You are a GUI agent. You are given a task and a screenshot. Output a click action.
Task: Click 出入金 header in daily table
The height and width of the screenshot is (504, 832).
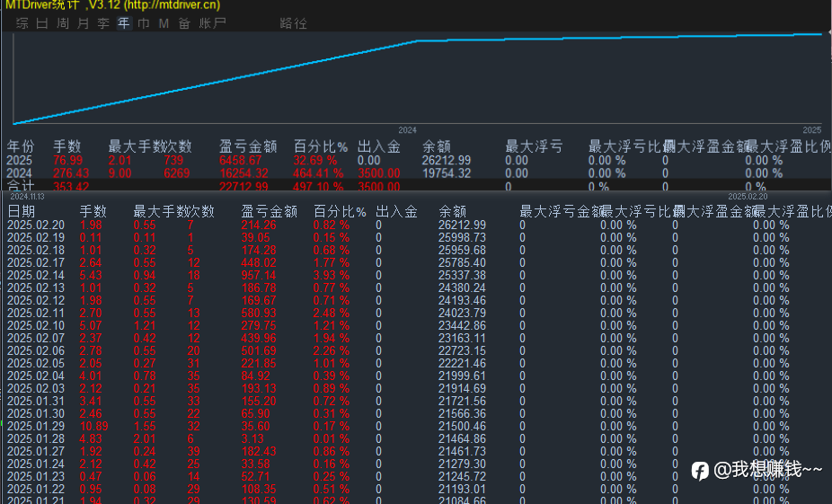[x=396, y=212]
